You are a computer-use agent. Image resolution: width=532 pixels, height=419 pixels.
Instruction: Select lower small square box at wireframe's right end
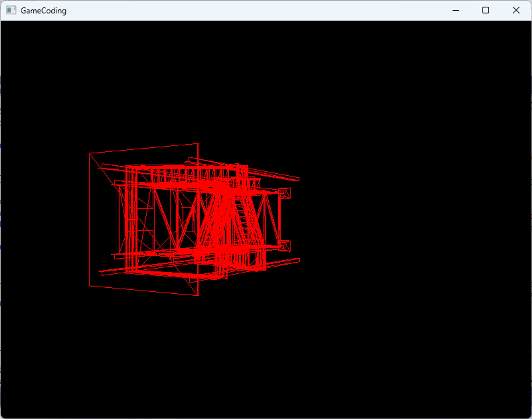(285, 246)
